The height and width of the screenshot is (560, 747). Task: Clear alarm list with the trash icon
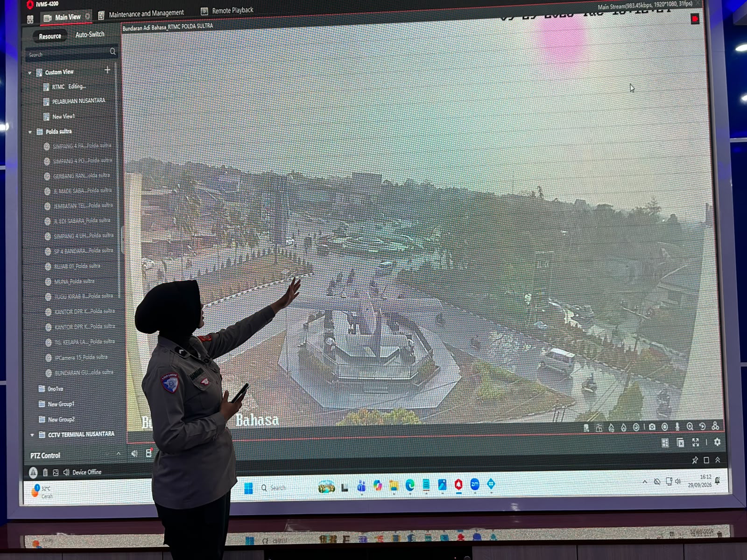45,473
